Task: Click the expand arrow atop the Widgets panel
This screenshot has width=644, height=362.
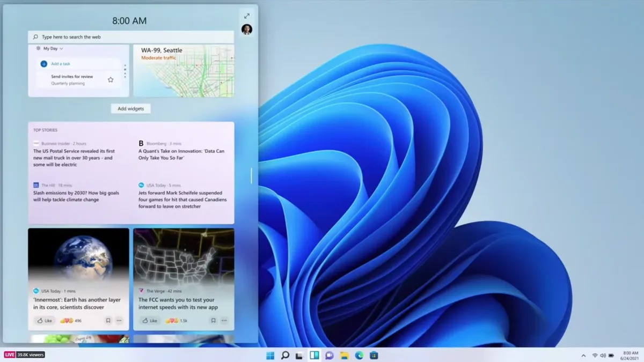Action: 246,16
